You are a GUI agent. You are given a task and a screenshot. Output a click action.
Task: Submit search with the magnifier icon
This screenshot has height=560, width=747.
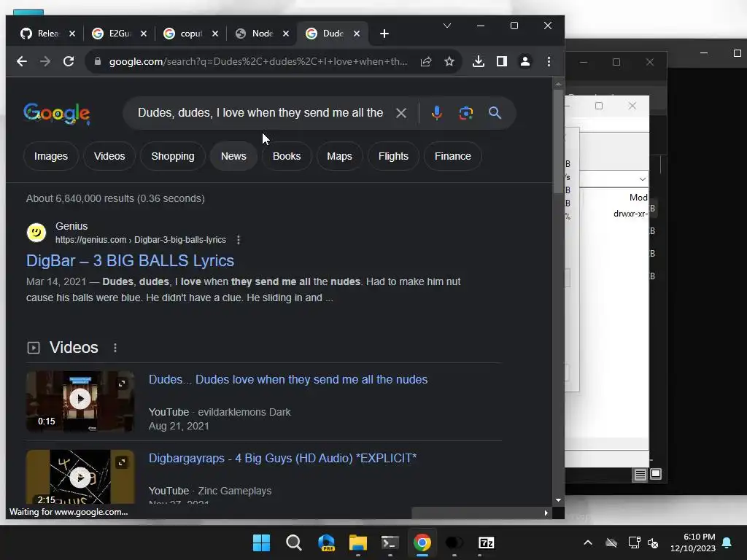495,113
